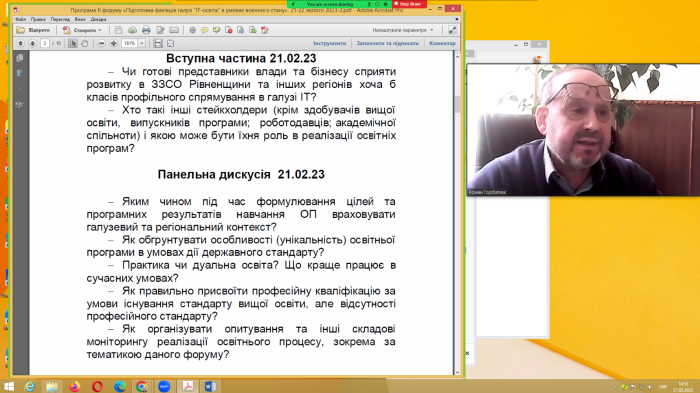Switch to Microsoft Word taskbar icon
This screenshot has height=393, width=700.
click(x=210, y=386)
